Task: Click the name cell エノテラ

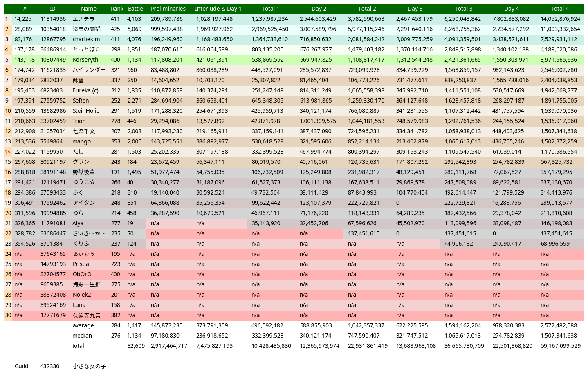Action: pos(83,19)
